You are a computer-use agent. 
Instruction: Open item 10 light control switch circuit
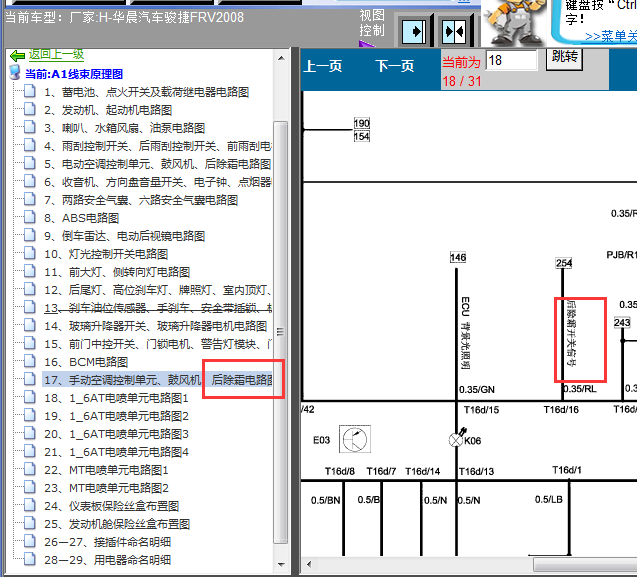point(106,254)
